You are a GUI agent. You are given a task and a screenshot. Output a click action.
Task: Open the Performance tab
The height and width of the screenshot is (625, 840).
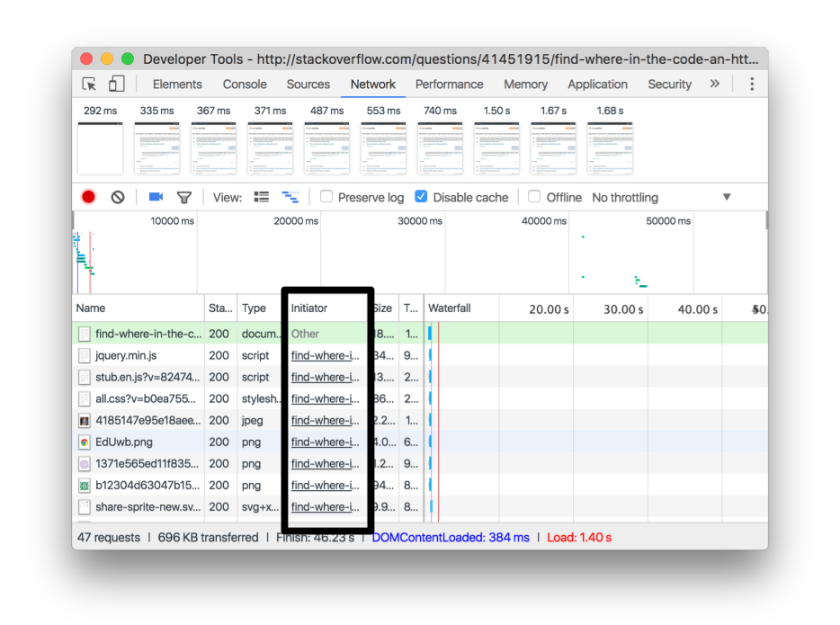coord(449,85)
